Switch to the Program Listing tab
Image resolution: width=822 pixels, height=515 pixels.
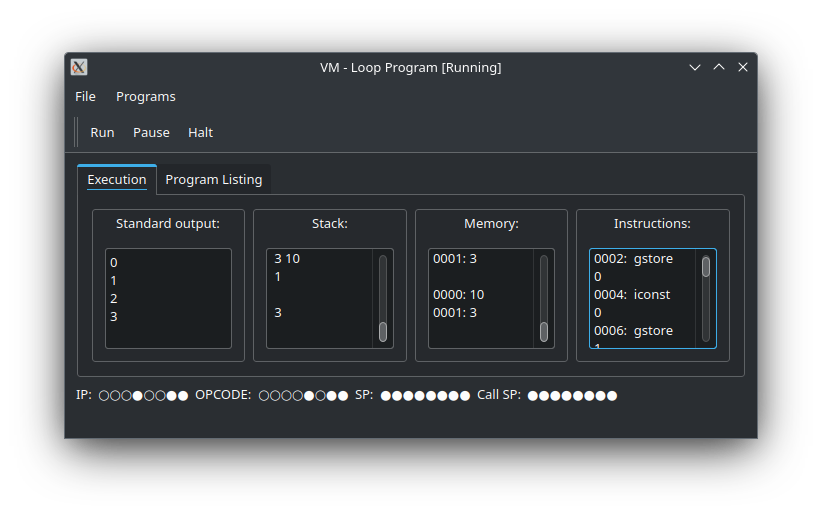tap(213, 179)
